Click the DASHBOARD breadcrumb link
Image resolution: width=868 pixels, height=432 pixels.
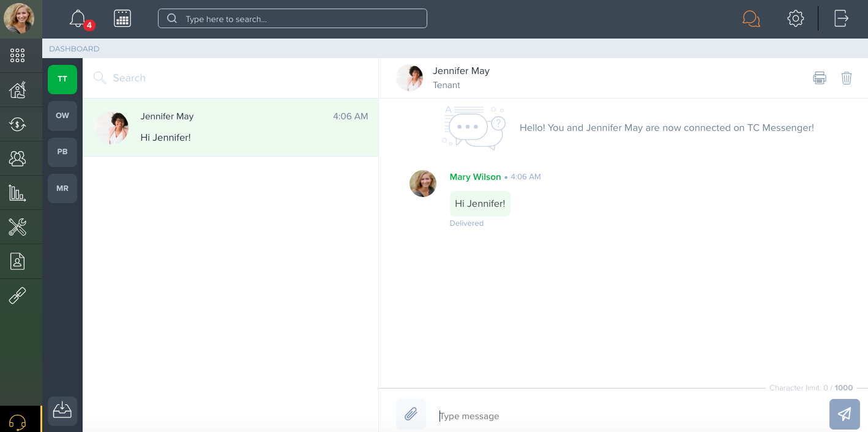(74, 49)
